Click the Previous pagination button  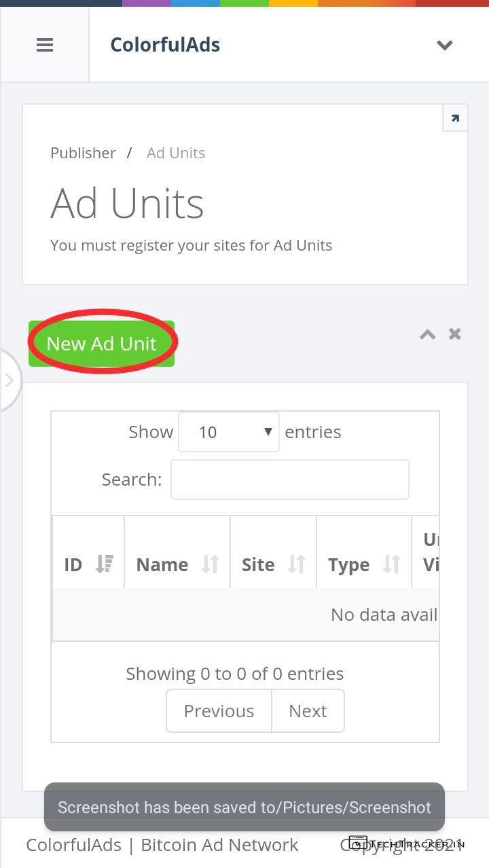coord(219,711)
